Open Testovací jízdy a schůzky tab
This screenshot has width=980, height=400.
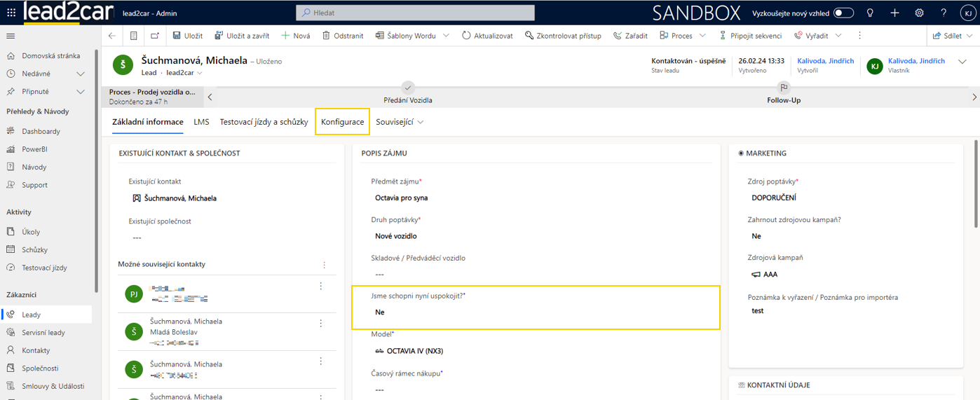[264, 122]
